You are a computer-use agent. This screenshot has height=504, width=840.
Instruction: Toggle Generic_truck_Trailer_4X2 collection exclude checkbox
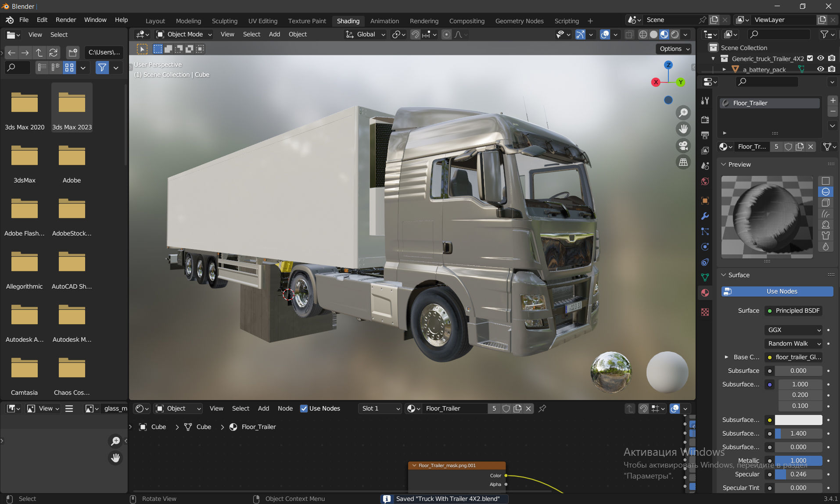tap(810, 58)
